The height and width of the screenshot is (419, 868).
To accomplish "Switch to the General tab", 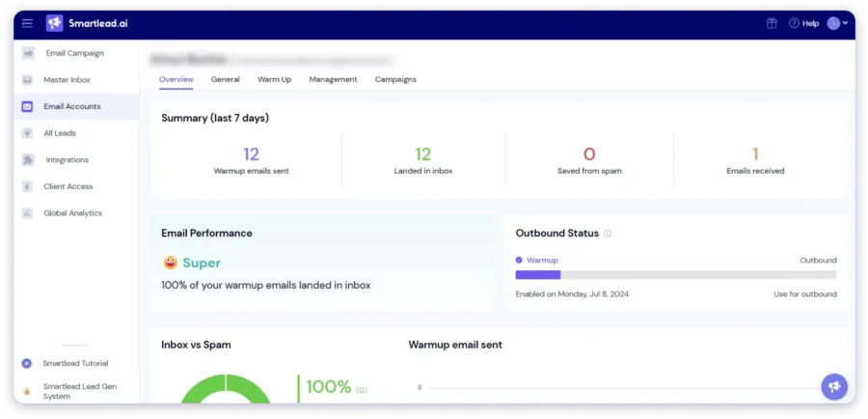I will (225, 79).
